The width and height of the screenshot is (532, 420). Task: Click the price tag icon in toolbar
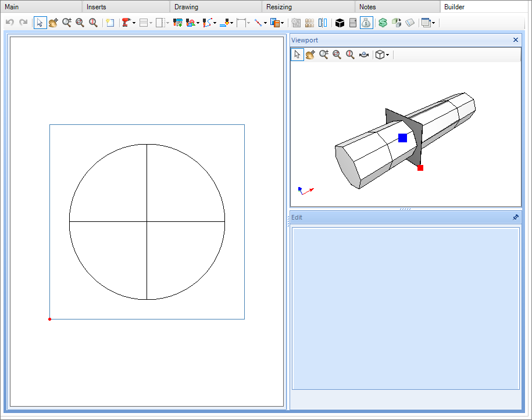[410, 23]
